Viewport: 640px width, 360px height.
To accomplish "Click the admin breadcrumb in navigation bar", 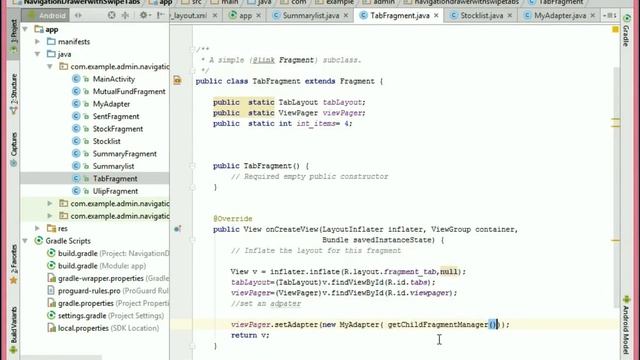I will pyautogui.click(x=379, y=2).
